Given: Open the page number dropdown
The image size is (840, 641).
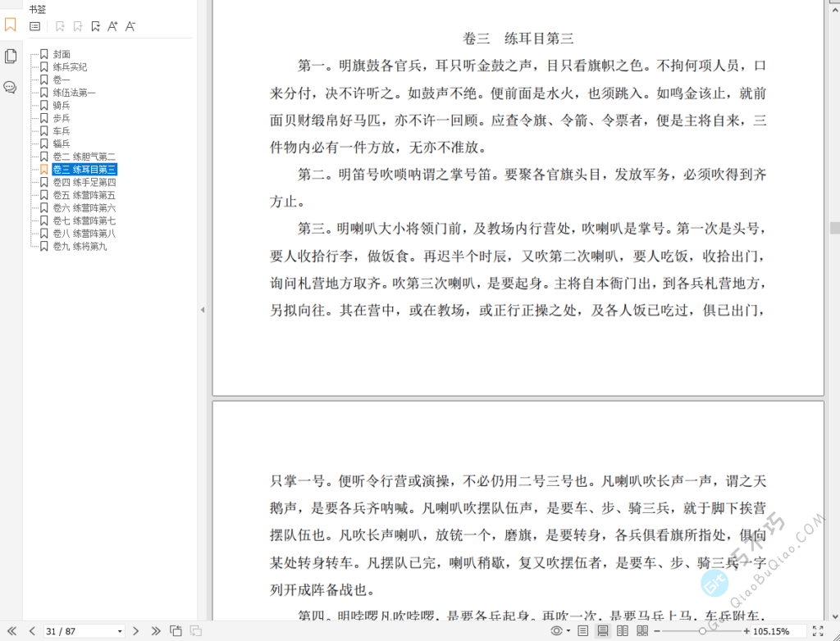Looking at the screenshot, I should click(x=119, y=631).
